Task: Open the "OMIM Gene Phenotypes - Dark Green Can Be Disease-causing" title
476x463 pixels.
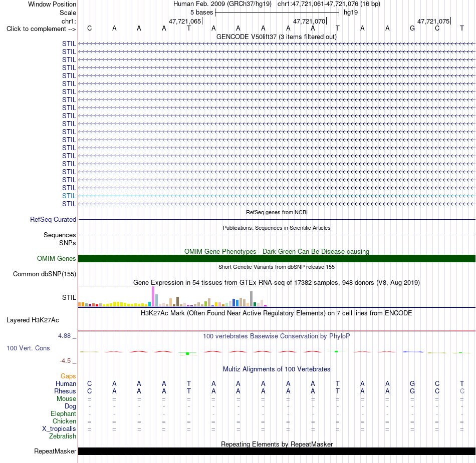Action: coord(277,251)
